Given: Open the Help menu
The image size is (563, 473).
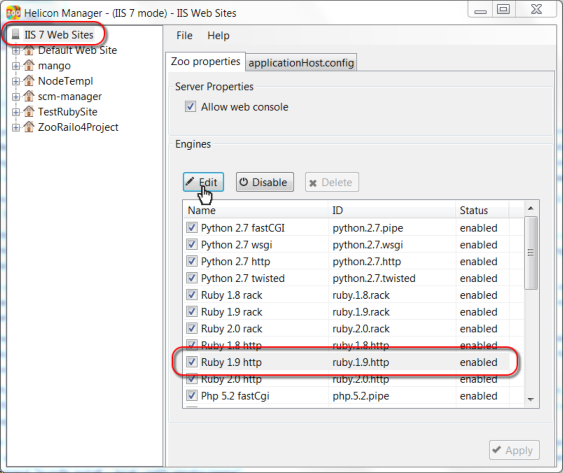Looking at the screenshot, I should [218, 35].
